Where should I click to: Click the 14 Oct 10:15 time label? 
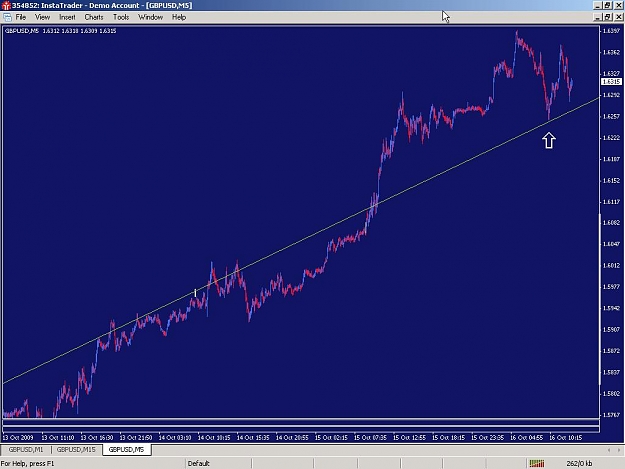[x=214, y=438]
